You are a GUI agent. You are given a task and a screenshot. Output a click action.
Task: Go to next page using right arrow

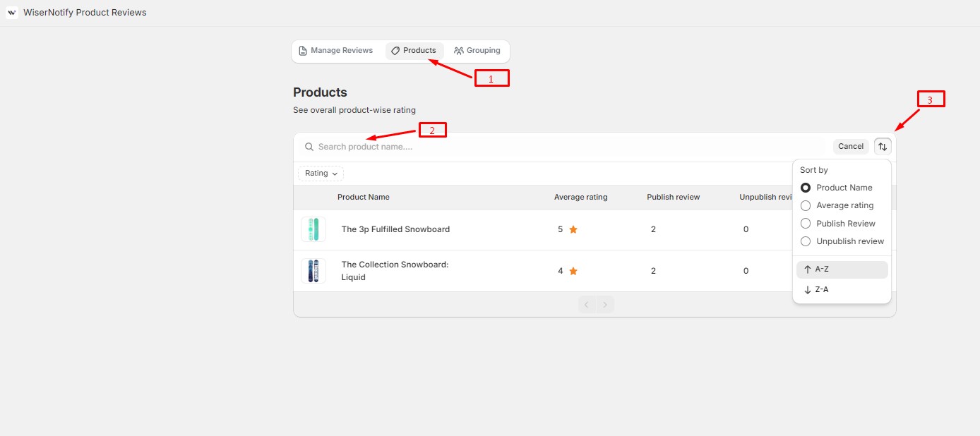pyautogui.click(x=605, y=305)
